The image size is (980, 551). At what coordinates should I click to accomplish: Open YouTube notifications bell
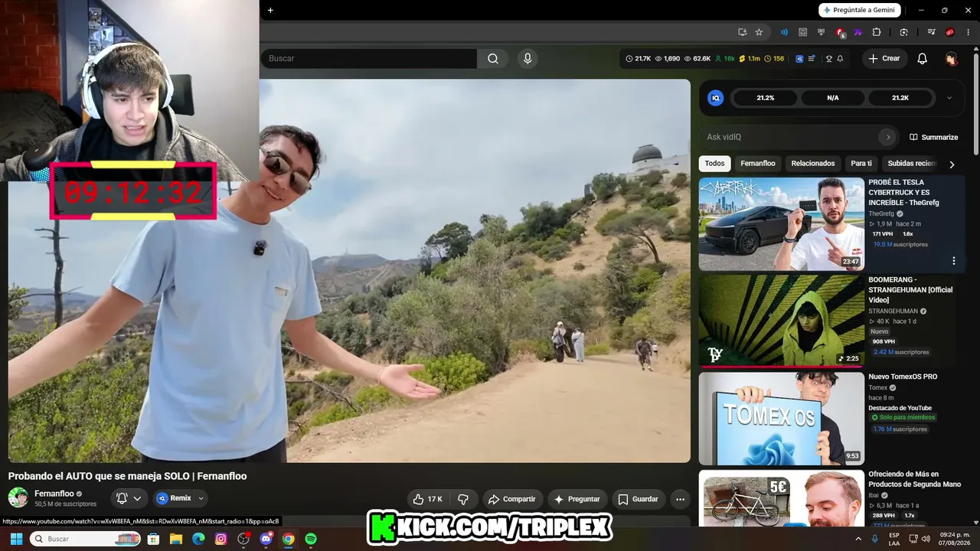(922, 59)
